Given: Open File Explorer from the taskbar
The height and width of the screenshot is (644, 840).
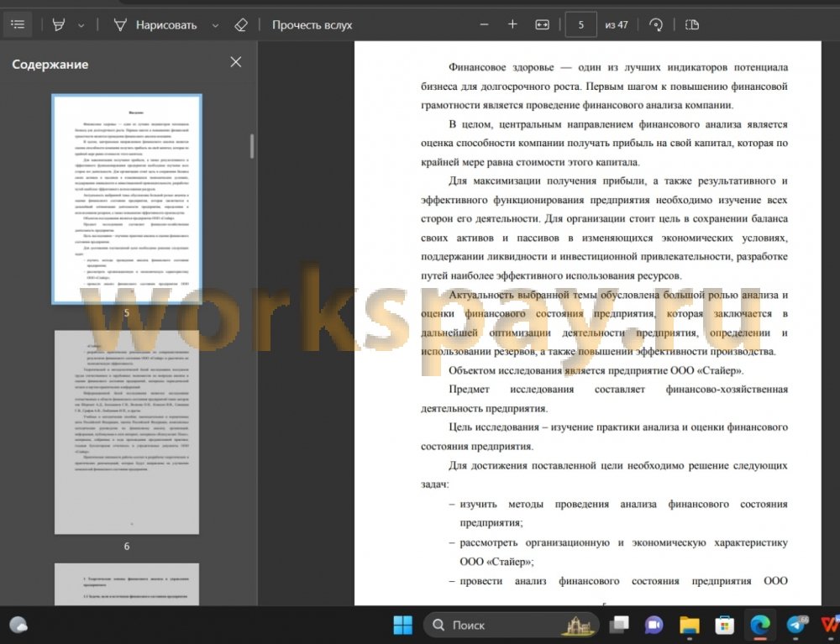Looking at the screenshot, I should 690,625.
